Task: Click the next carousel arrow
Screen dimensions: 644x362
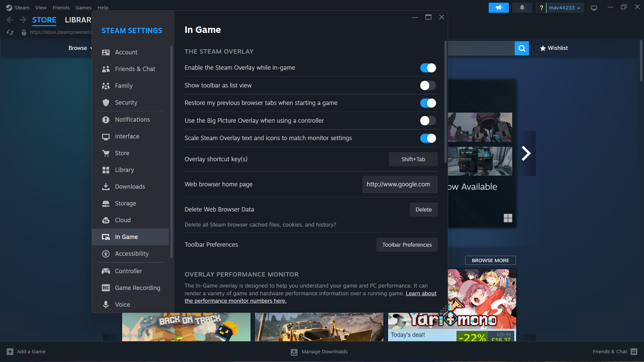Action: [x=526, y=153]
